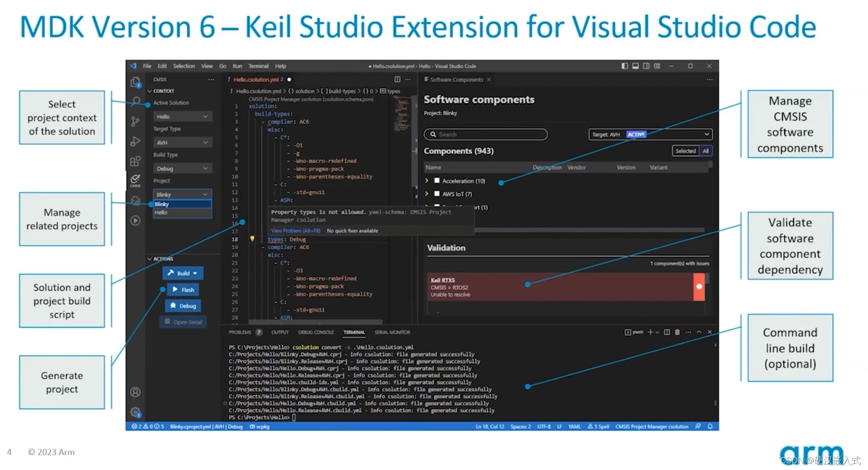The width and height of the screenshot is (868, 470).
Task: Open the Extensions view icon
Action: [135, 161]
